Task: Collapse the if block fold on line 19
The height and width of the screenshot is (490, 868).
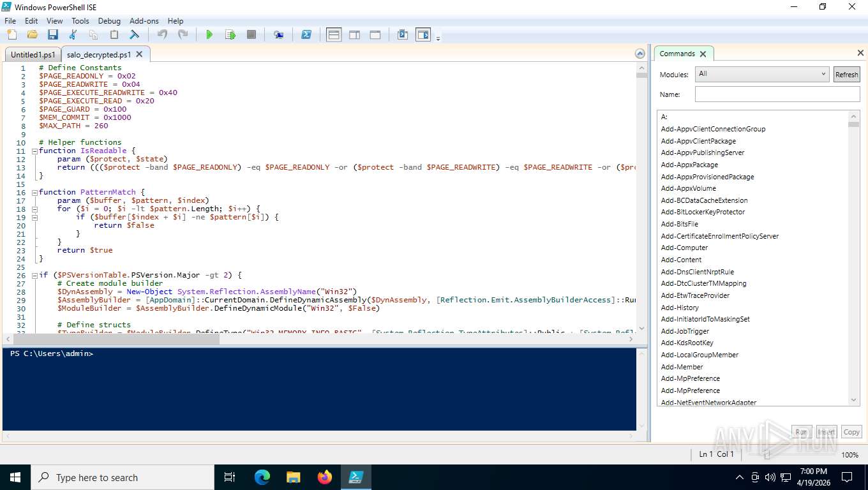Action: 34,217
